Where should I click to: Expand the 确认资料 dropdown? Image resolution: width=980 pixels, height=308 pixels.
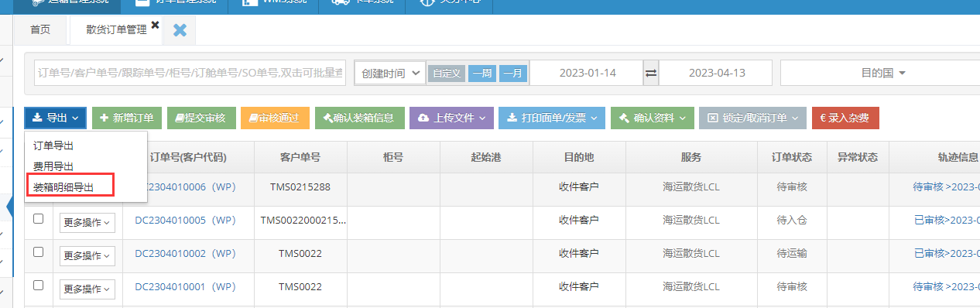(x=652, y=118)
